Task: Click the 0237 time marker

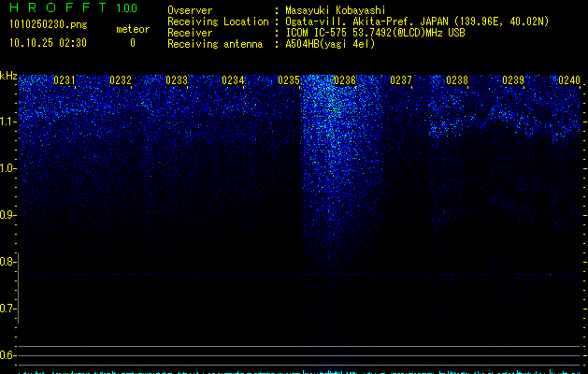Action: [401, 80]
